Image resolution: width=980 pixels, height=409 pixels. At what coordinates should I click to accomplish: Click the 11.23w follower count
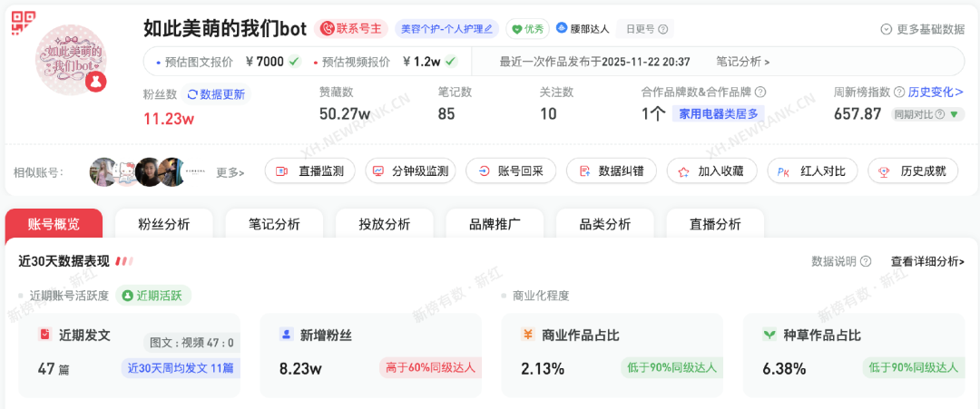[x=169, y=119]
